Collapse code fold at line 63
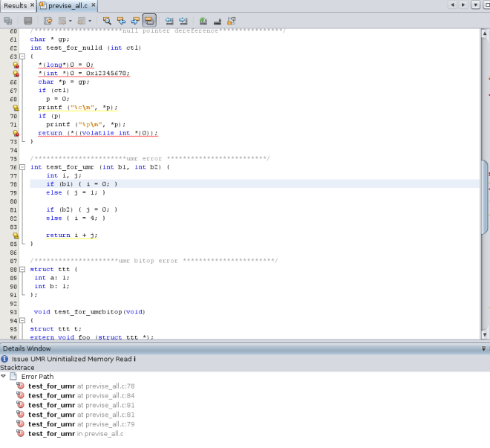This screenshot has width=490, height=448. (x=22, y=56)
